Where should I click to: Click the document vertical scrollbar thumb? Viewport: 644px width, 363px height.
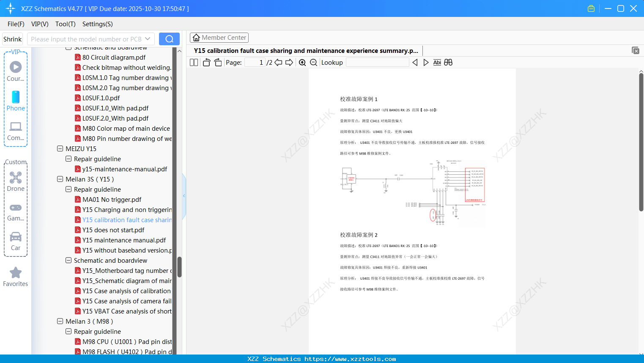click(x=641, y=142)
